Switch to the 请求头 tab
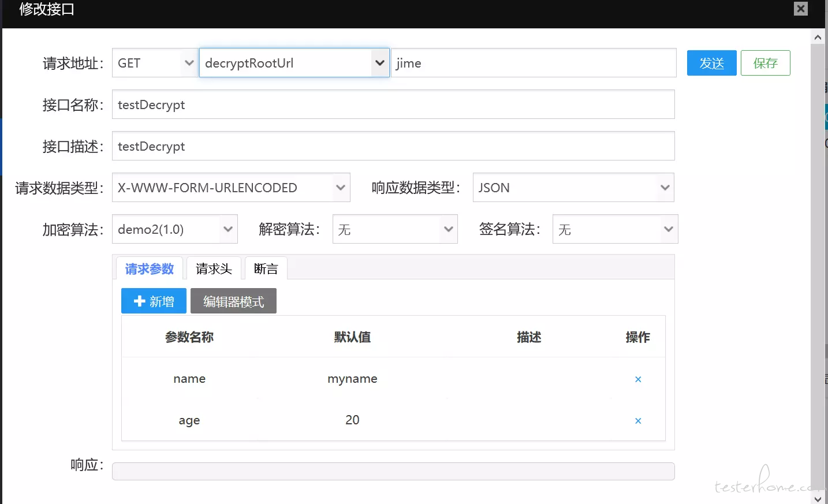This screenshot has height=504, width=828. point(214,269)
